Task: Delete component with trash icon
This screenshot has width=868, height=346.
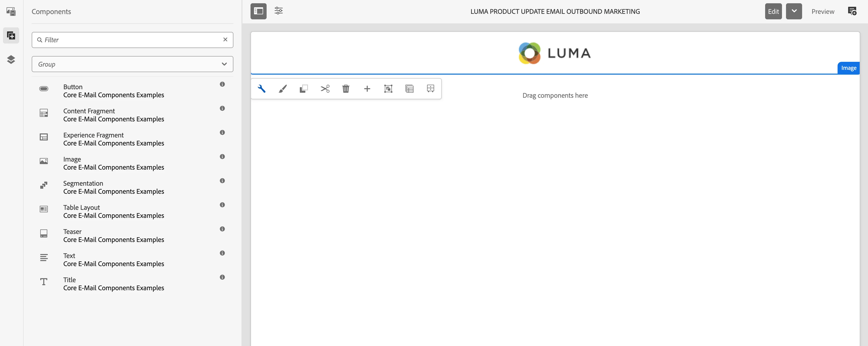Action: 346,88
